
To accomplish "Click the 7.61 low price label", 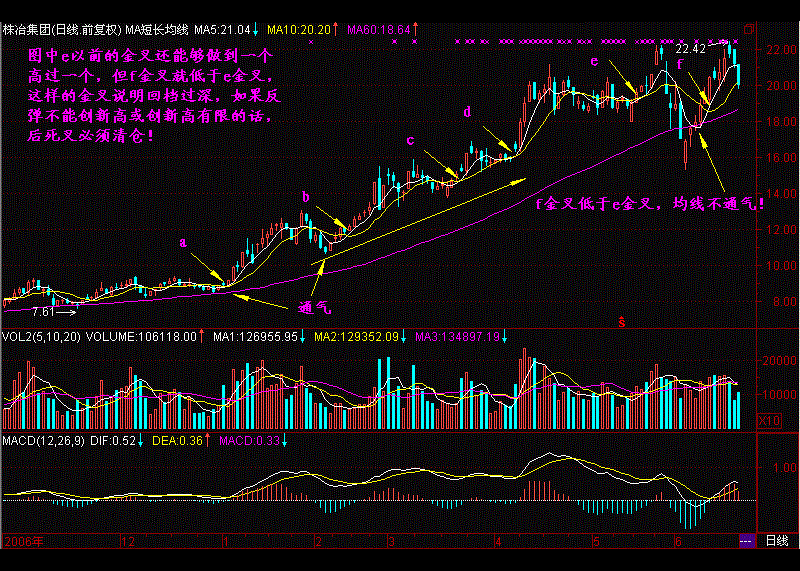I will tap(43, 311).
